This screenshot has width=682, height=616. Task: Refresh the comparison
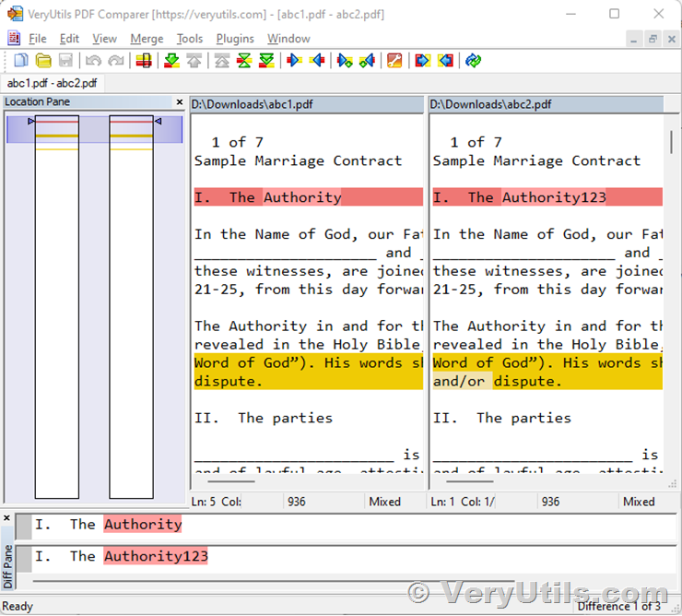(x=473, y=60)
